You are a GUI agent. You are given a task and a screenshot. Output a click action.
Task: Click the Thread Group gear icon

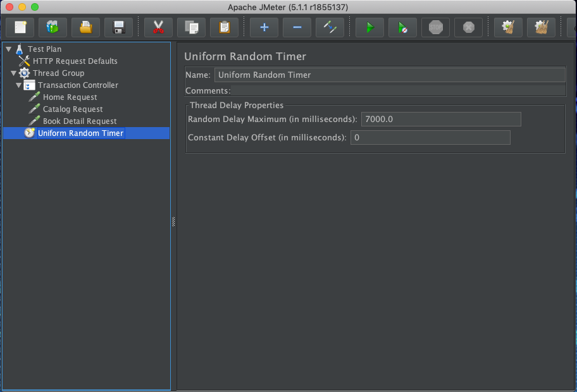[24, 73]
